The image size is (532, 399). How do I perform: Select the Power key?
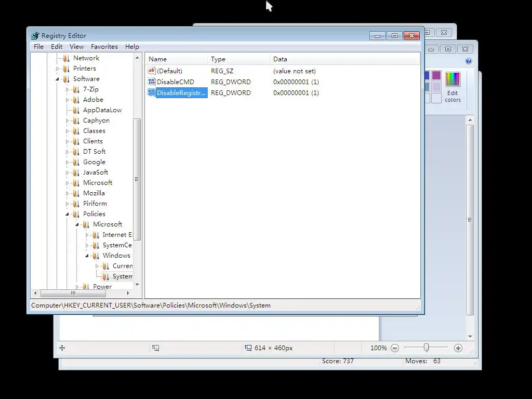102,287
